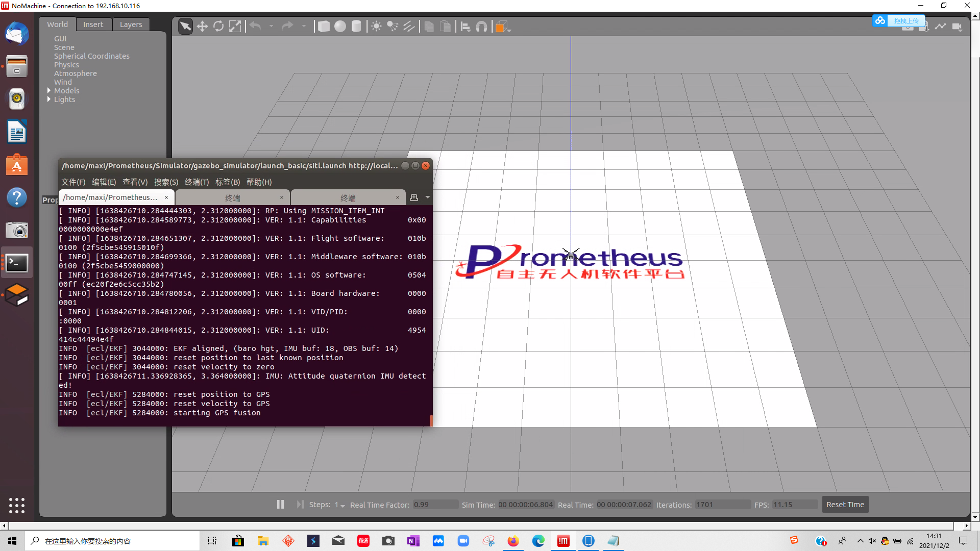Click the Undo arrow in Gazebo toolbar
The width and height of the screenshot is (980, 551).
pos(255,26)
